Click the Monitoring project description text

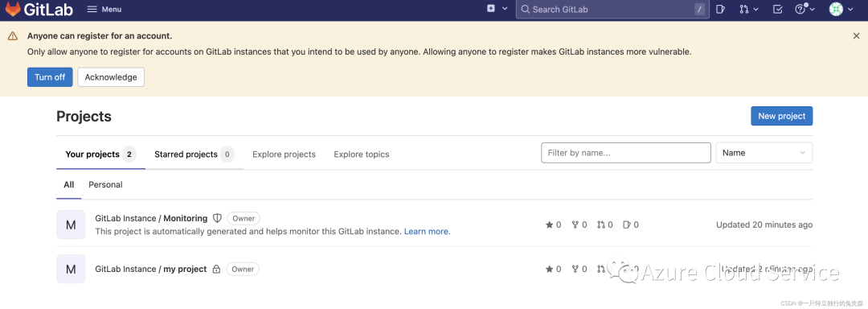point(248,231)
